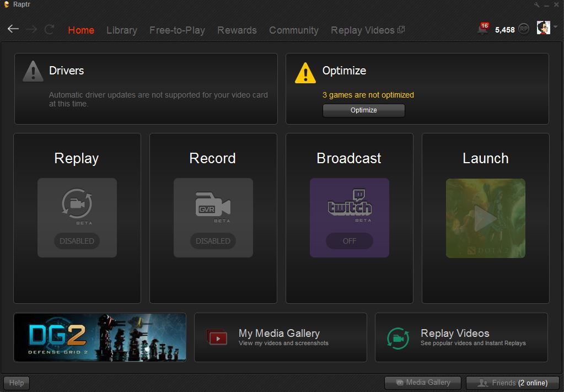Viewport: 564px width, 392px height.
Task: Click the Drivers heading
Action: (x=67, y=71)
